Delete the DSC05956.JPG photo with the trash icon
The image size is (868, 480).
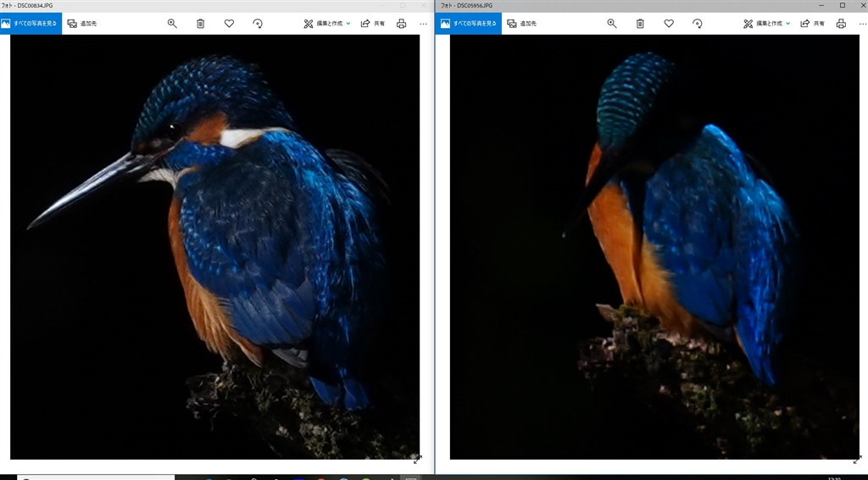[640, 24]
